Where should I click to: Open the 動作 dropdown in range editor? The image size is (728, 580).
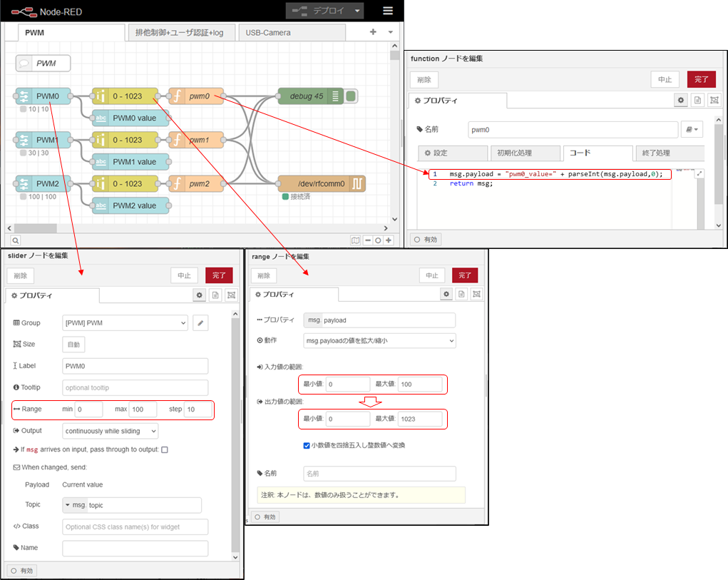pyautogui.click(x=379, y=341)
